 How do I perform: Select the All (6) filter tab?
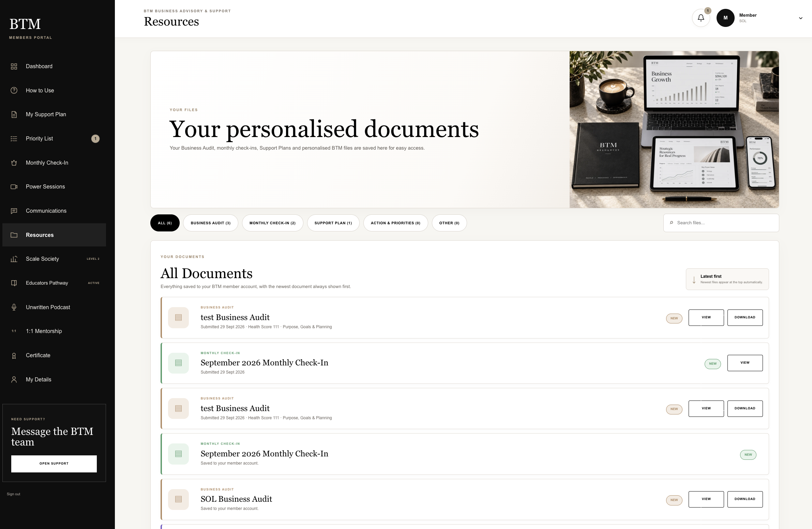tap(165, 223)
